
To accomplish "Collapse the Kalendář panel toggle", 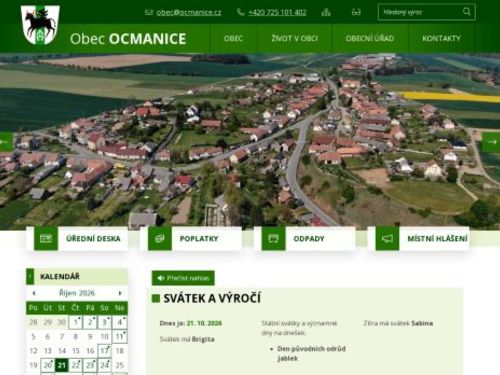I will (x=30, y=276).
